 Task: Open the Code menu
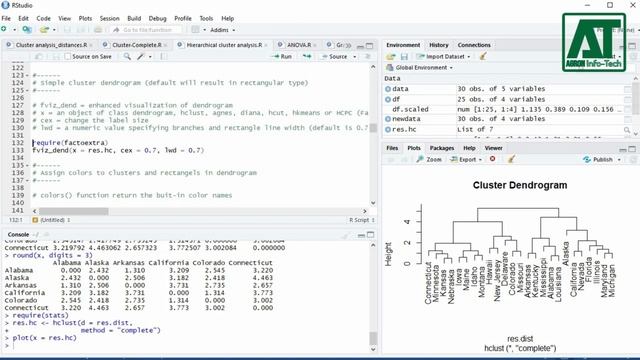coord(43,18)
